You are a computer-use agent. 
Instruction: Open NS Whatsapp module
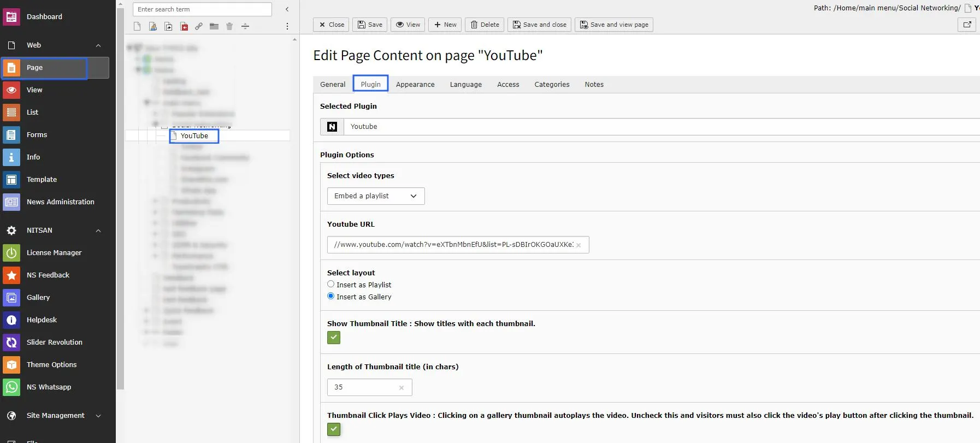click(x=55, y=387)
